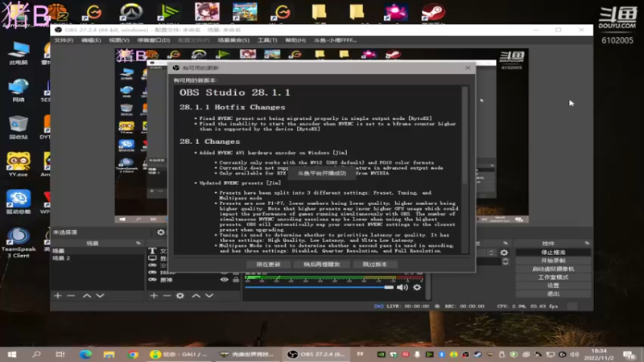This screenshot has height=362, width=644.
Task: Move source down with the sources down arrow
Action: coord(209,295)
